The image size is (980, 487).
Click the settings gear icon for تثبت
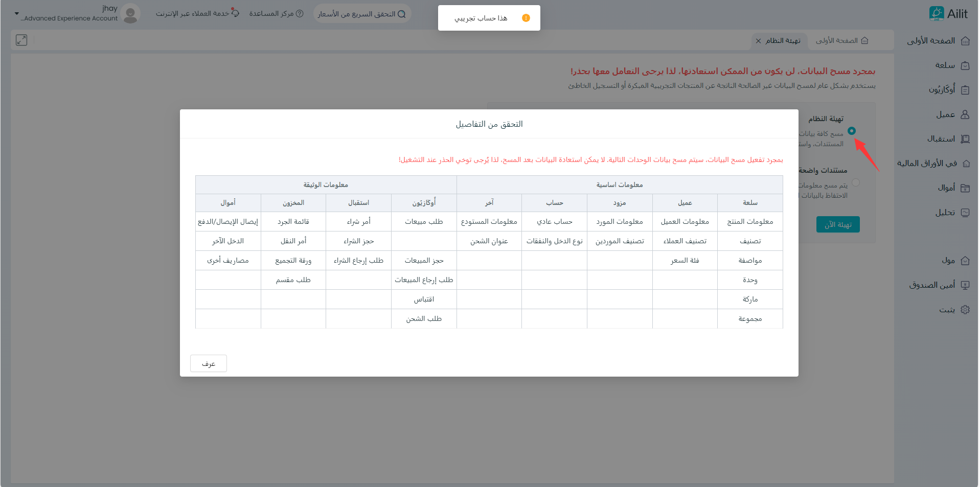965,310
